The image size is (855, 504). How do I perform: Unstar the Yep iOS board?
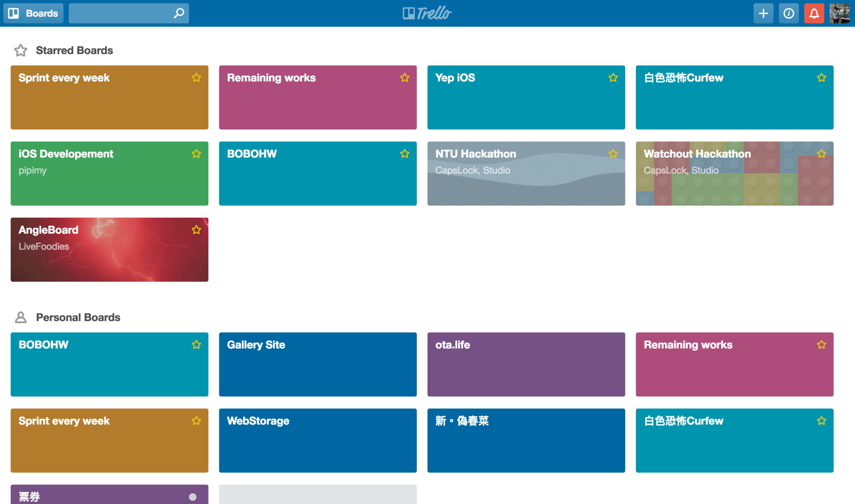coord(613,78)
